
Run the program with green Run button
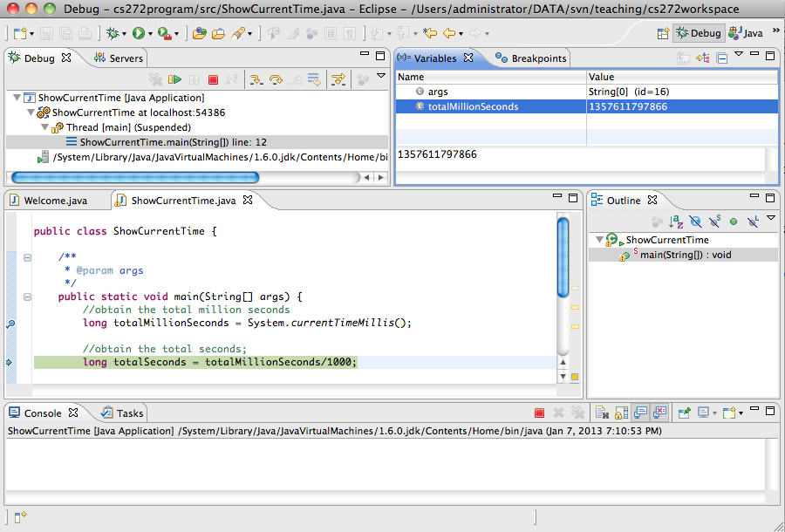(138, 33)
